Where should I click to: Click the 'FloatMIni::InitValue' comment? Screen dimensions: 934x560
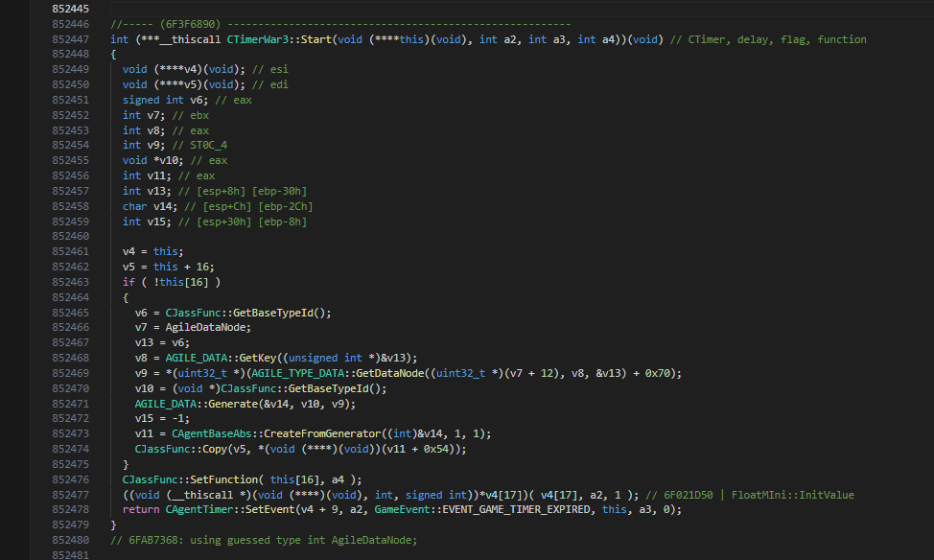(793, 495)
